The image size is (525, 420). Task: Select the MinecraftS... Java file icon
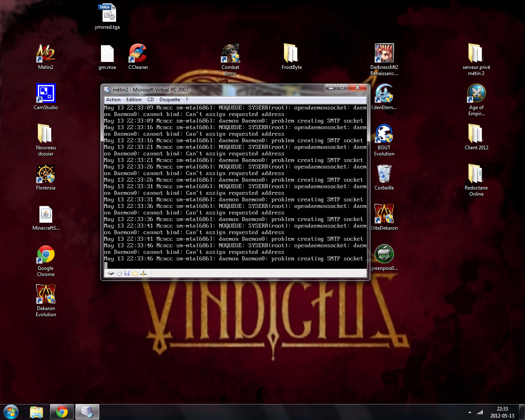tap(46, 218)
